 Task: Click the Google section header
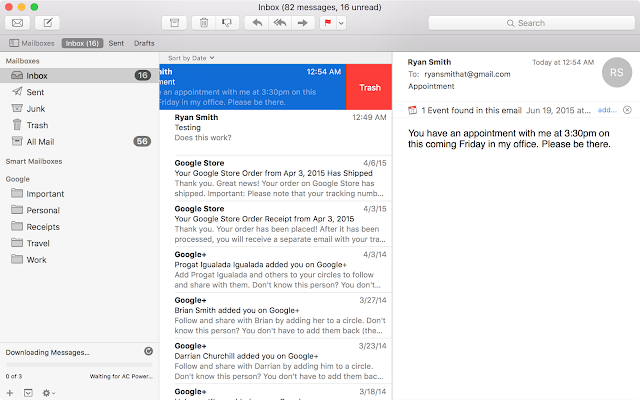(x=18, y=179)
